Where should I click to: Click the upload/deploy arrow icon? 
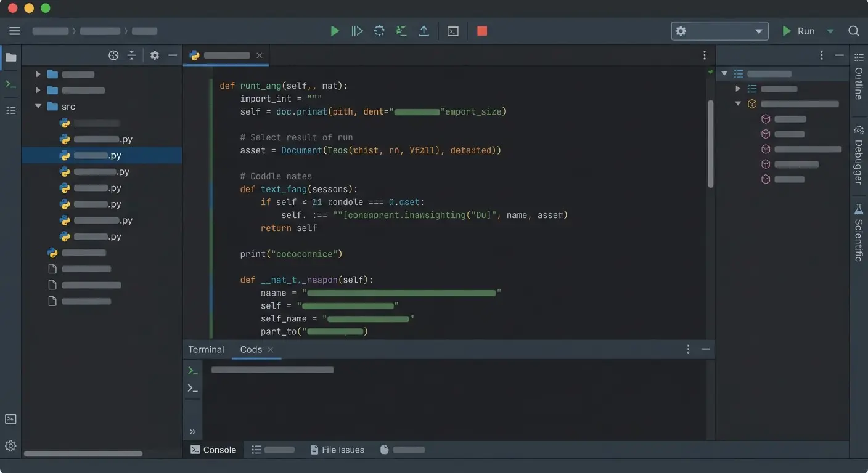tap(424, 31)
